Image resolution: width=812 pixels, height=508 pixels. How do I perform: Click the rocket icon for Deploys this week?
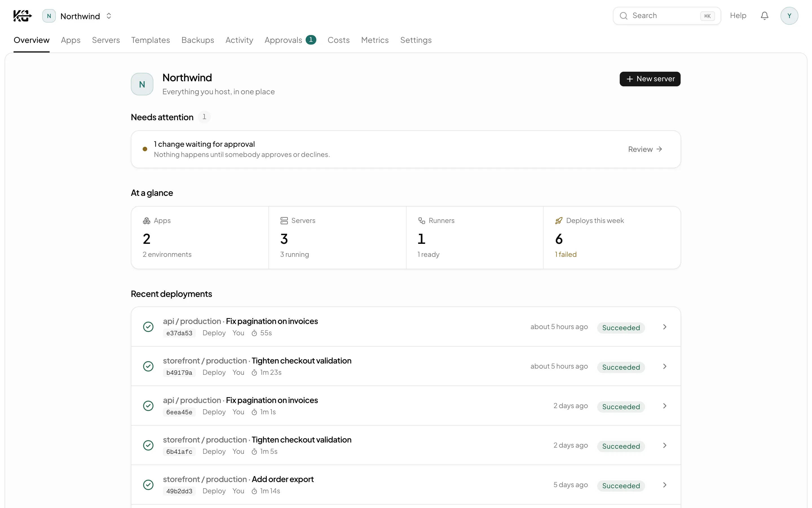[559, 221]
